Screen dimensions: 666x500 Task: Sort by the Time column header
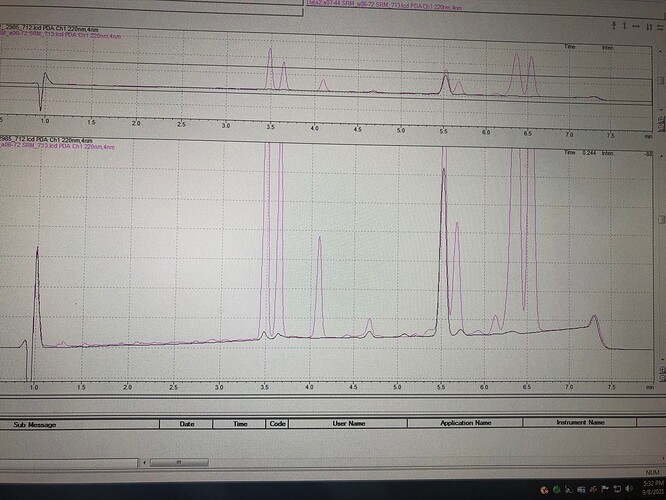point(240,424)
